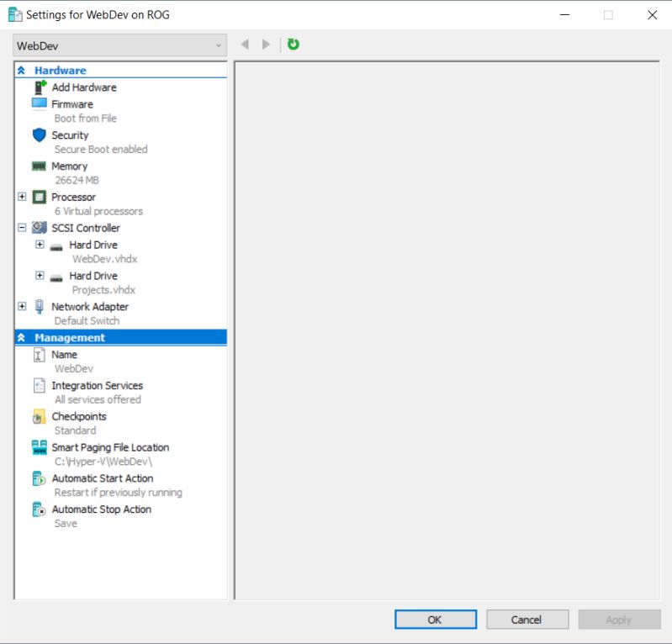Open the Firmware settings
Image resolution: width=672 pixels, height=644 pixels.
point(72,104)
